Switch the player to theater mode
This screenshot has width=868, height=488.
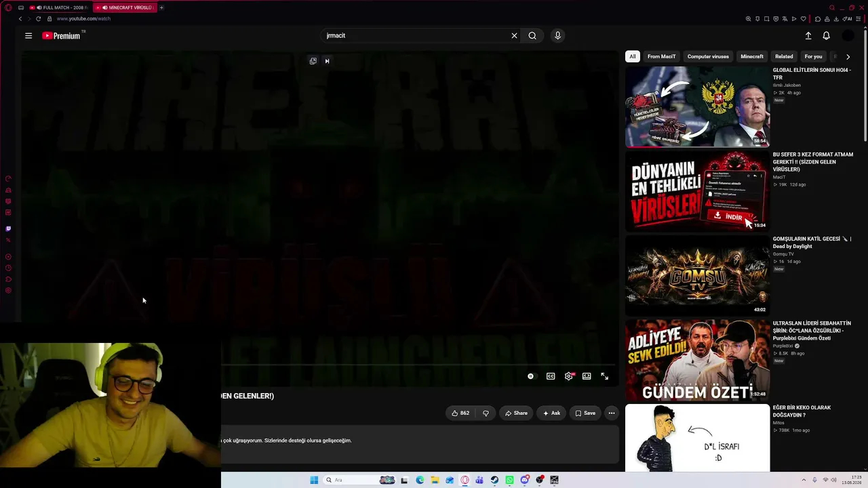coord(587,376)
